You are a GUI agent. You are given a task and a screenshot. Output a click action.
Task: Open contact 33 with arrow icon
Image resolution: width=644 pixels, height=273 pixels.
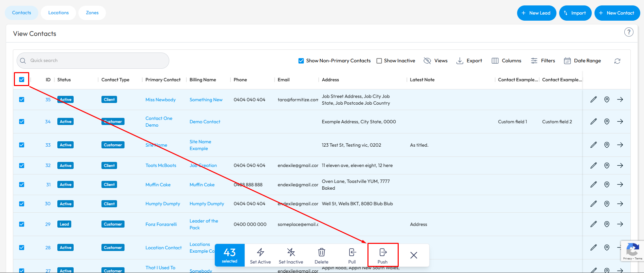[x=620, y=145]
